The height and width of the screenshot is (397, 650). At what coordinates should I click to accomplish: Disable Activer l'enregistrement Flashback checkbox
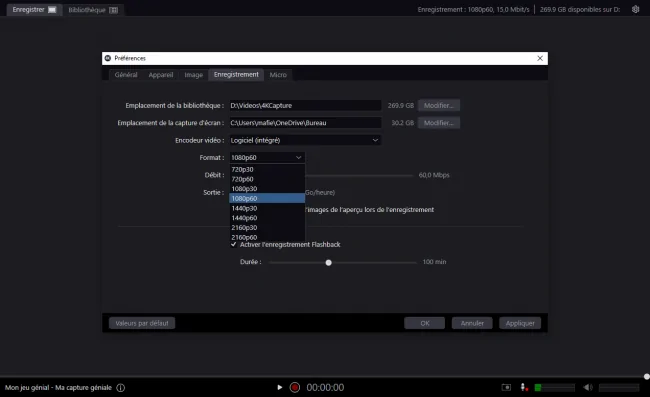(234, 244)
